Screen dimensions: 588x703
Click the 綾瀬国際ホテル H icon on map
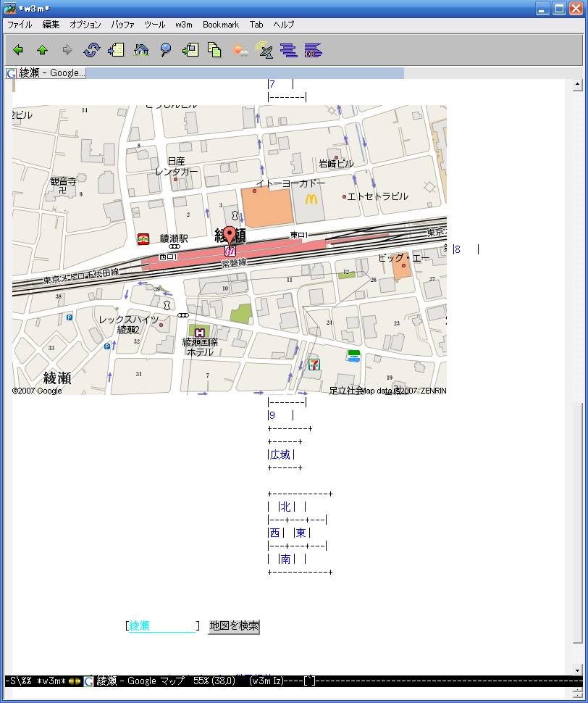pyautogui.click(x=200, y=333)
